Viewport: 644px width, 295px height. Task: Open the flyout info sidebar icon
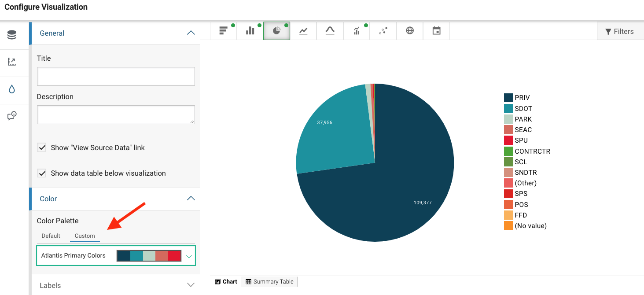12,116
